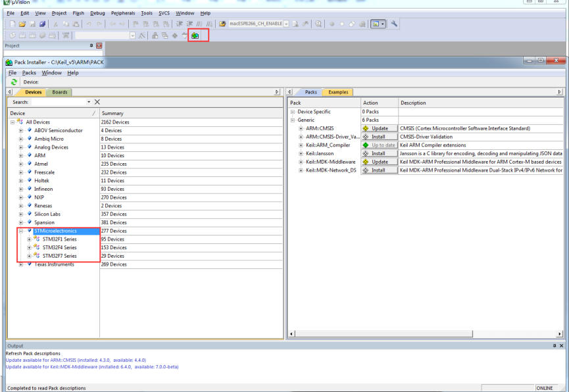Click the Manage Run-Time Environment diamond icon
The height and width of the screenshot is (392, 569).
pyautogui.click(x=175, y=36)
